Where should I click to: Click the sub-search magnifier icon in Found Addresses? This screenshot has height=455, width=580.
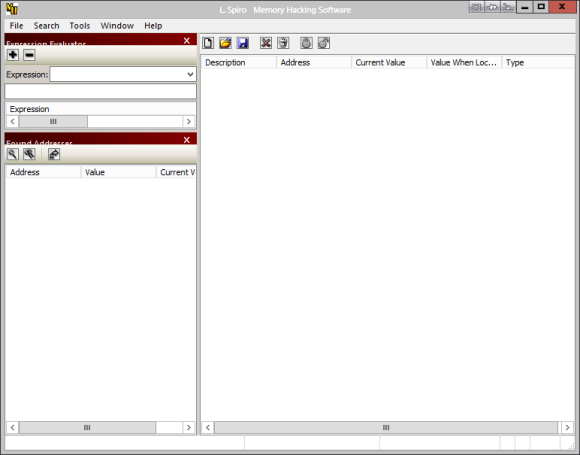(x=29, y=154)
